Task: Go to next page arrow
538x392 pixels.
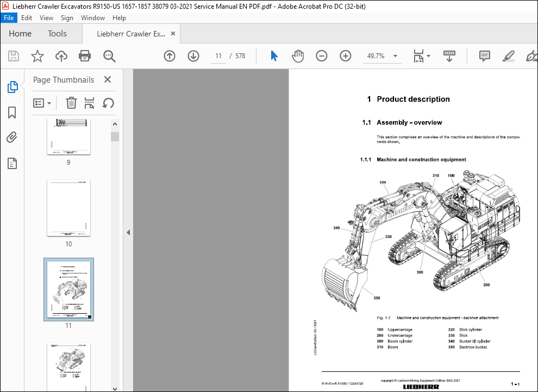Action: [193, 56]
